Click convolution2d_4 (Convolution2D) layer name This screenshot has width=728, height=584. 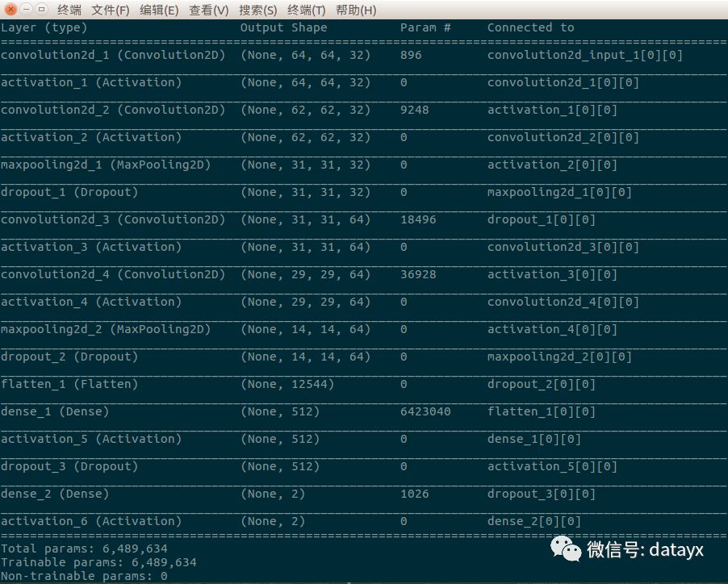[113, 274]
